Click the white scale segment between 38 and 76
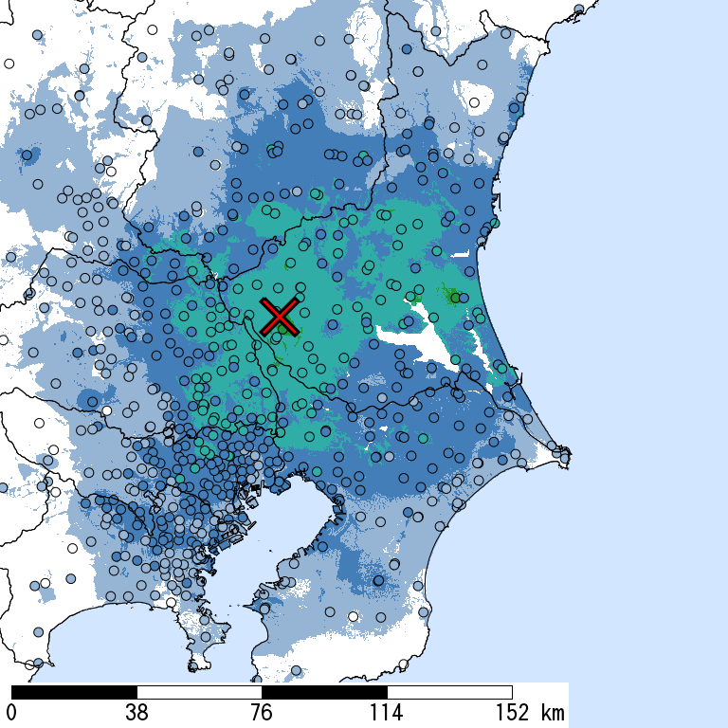728x728 pixels. point(199,692)
